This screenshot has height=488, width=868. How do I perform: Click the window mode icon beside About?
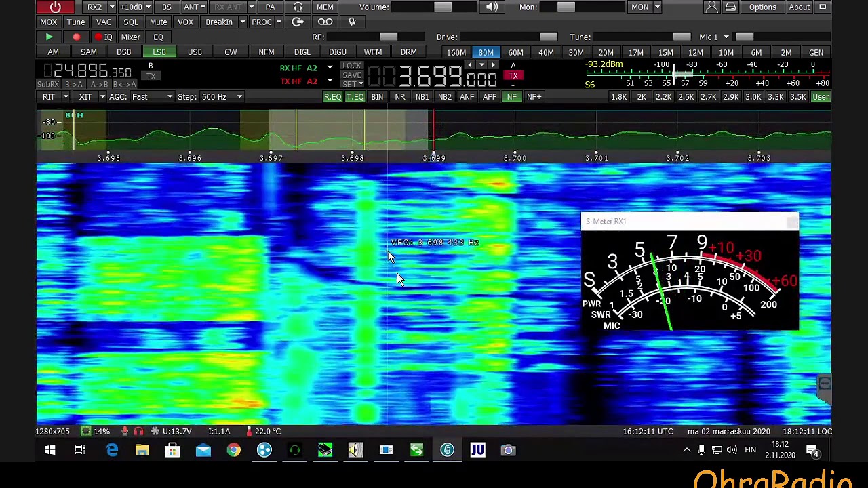(x=823, y=7)
